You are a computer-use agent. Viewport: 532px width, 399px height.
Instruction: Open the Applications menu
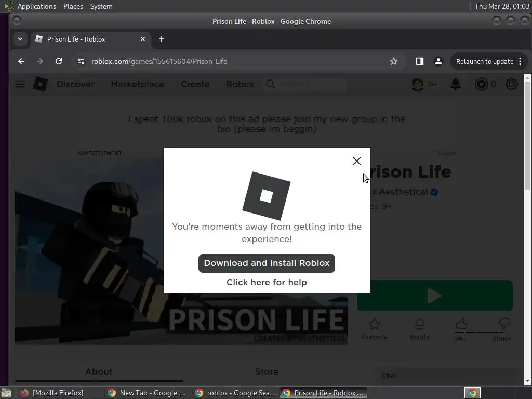coord(37,6)
